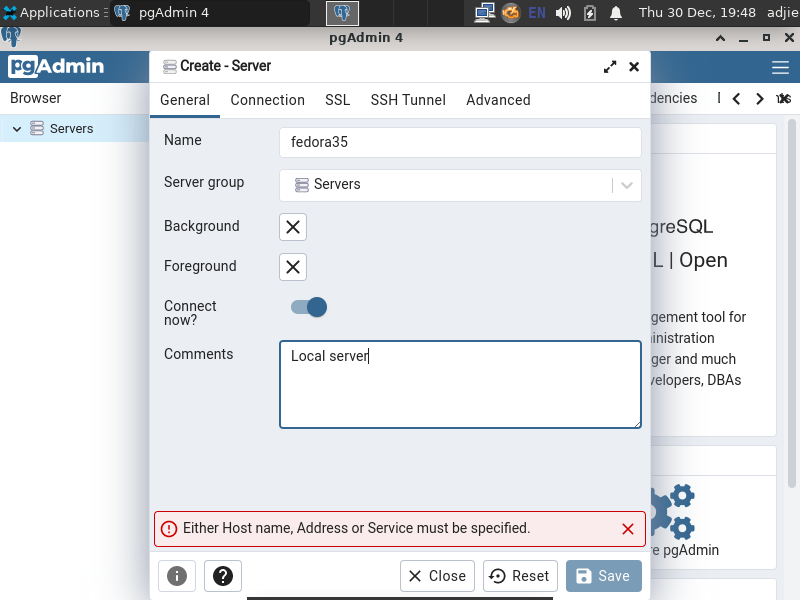Click the Browser panel header
Screen dimensions: 800x600
[x=36, y=98]
